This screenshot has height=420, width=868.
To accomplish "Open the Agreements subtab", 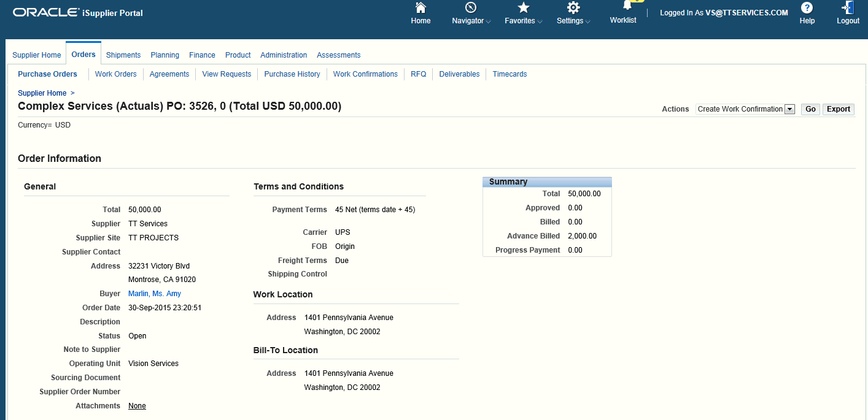I will tap(169, 74).
